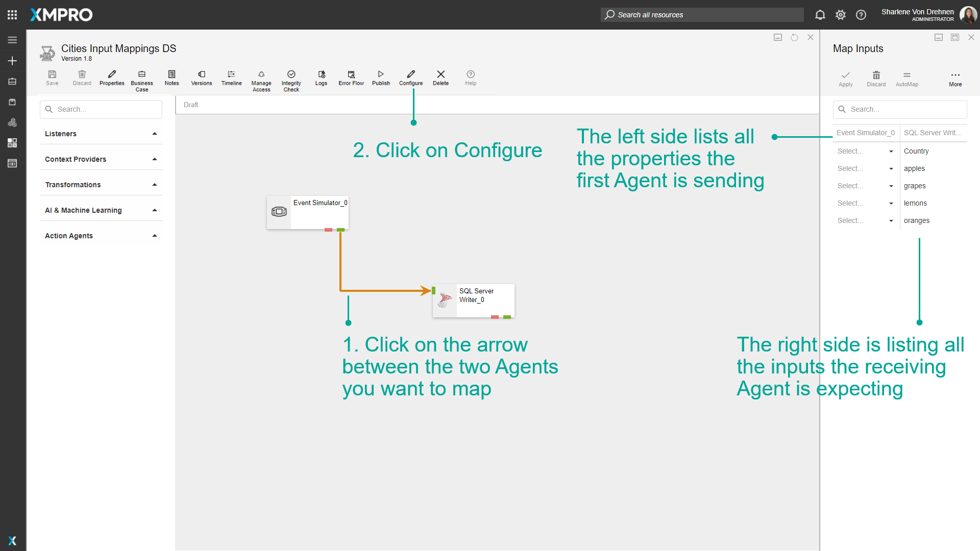
Task: Collapse the Action Agents section
Action: 154,235
